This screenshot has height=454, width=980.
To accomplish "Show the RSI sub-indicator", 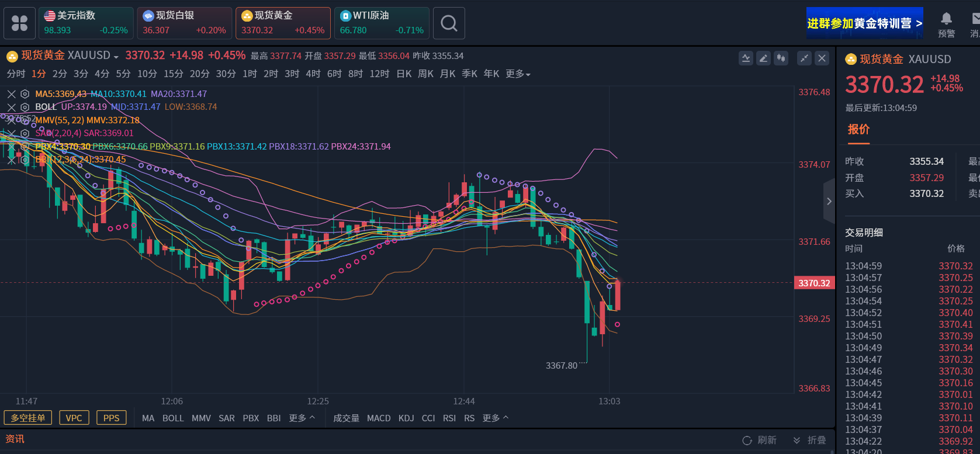I will [449, 418].
